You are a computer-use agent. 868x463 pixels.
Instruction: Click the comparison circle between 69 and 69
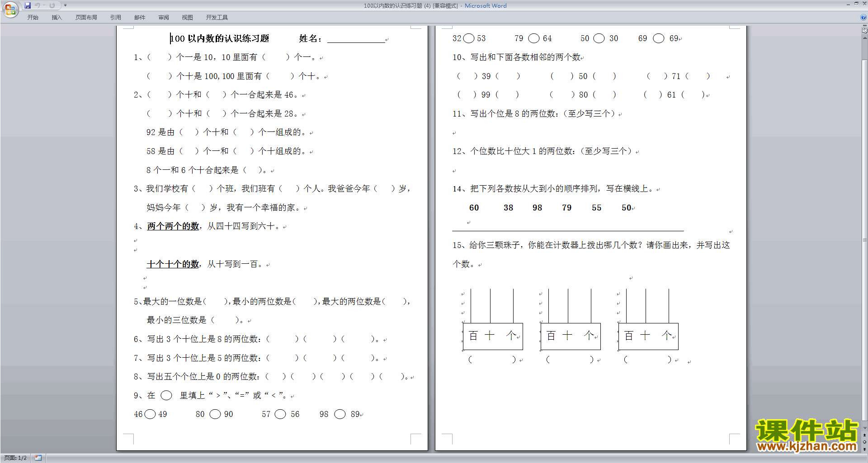(x=659, y=38)
